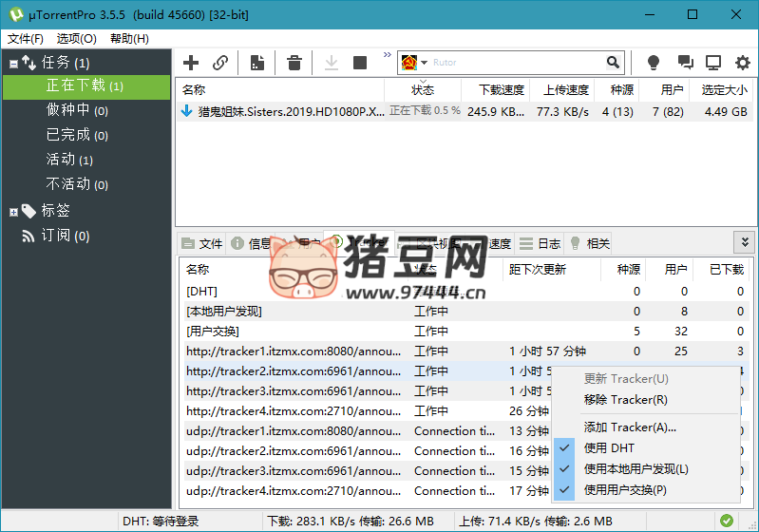The image size is (759, 532).
Task: Open the lightbulb bundles icon
Action: pyautogui.click(x=654, y=63)
